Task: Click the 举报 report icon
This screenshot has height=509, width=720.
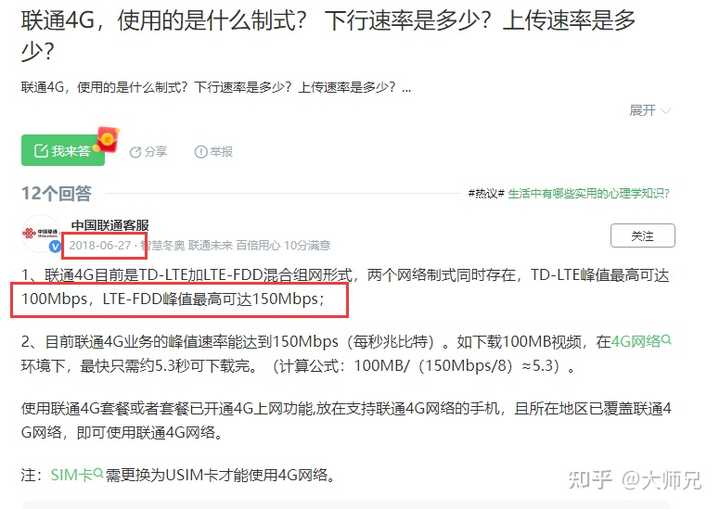Action: pos(201,152)
